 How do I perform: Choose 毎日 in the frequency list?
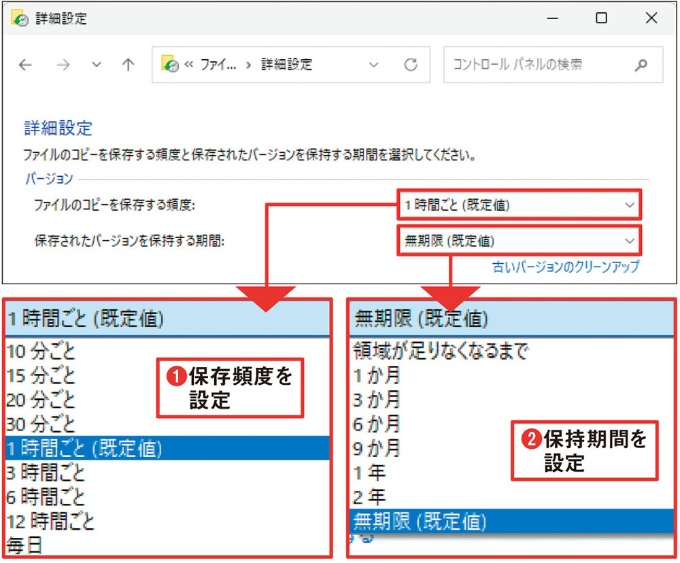(26, 546)
